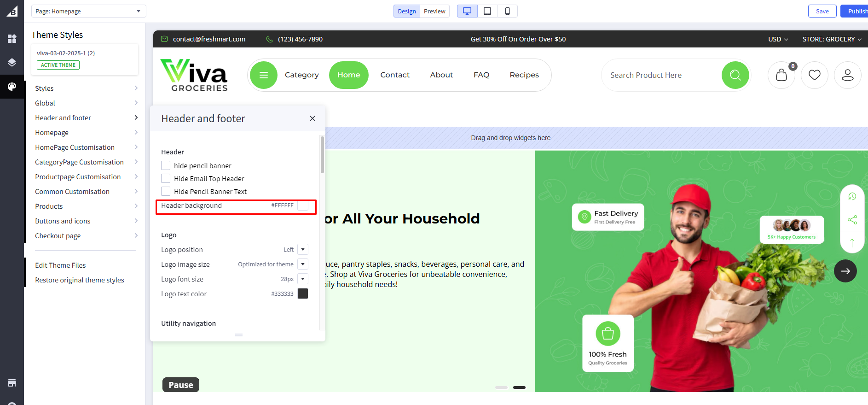Image resolution: width=868 pixels, height=405 pixels.
Task: Expand the Styles section
Action: tap(87, 88)
